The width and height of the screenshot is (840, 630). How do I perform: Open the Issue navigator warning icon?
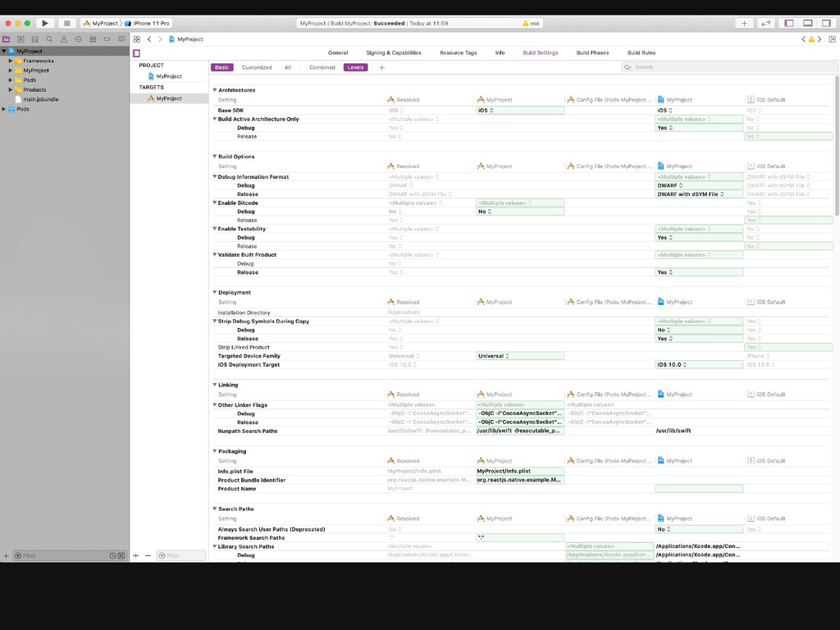(x=64, y=39)
